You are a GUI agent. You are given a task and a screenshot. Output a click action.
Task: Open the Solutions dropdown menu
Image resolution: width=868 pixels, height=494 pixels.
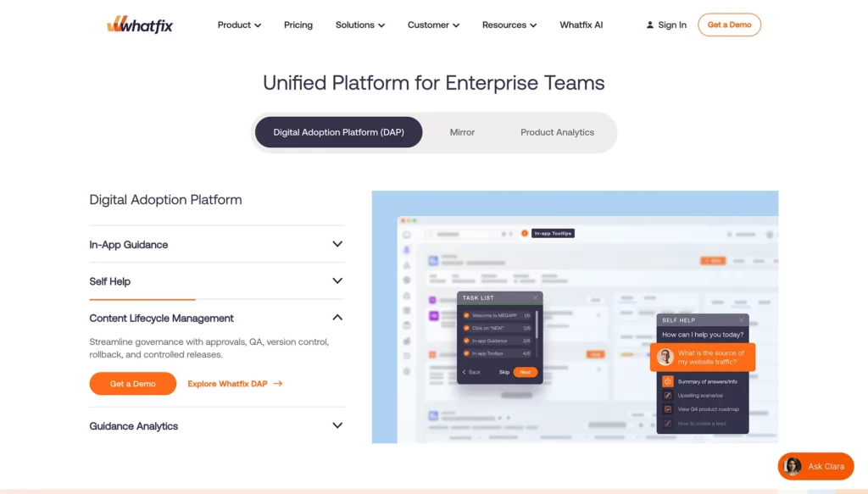coord(359,25)
